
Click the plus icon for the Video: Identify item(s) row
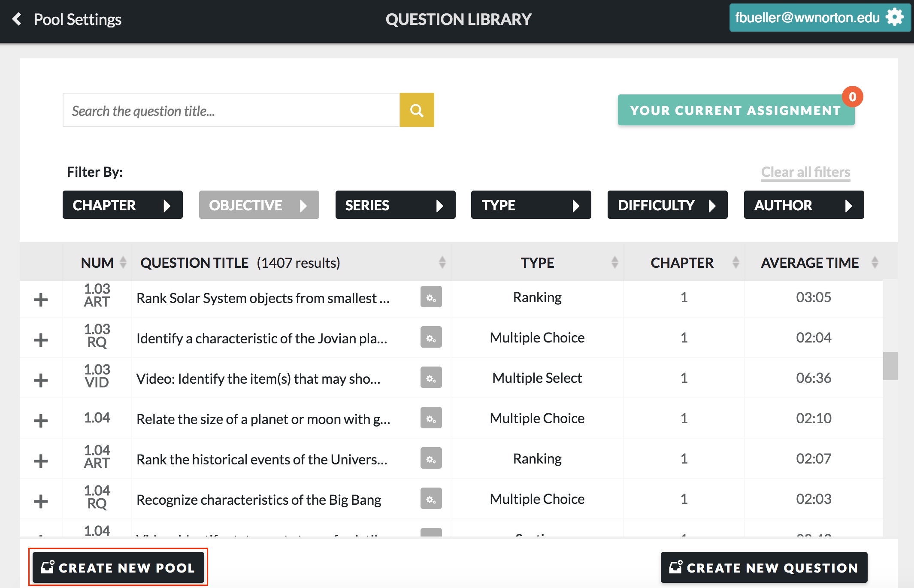click(x=41, y=380)
